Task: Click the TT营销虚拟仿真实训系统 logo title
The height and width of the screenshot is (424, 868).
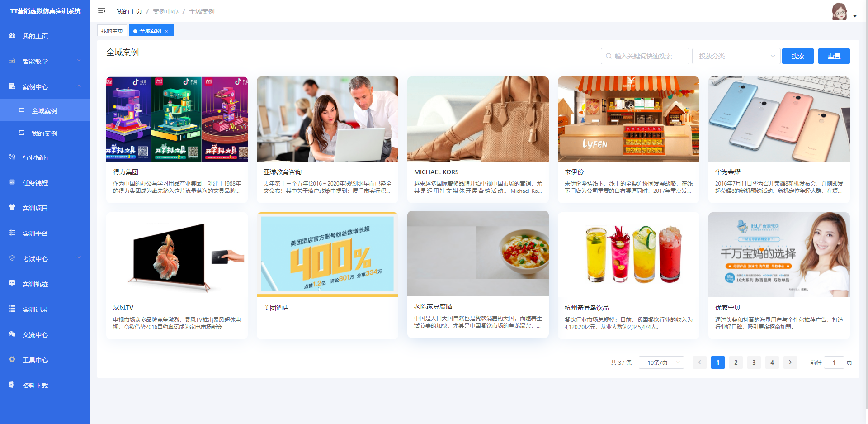Action: tap(45, 11)
